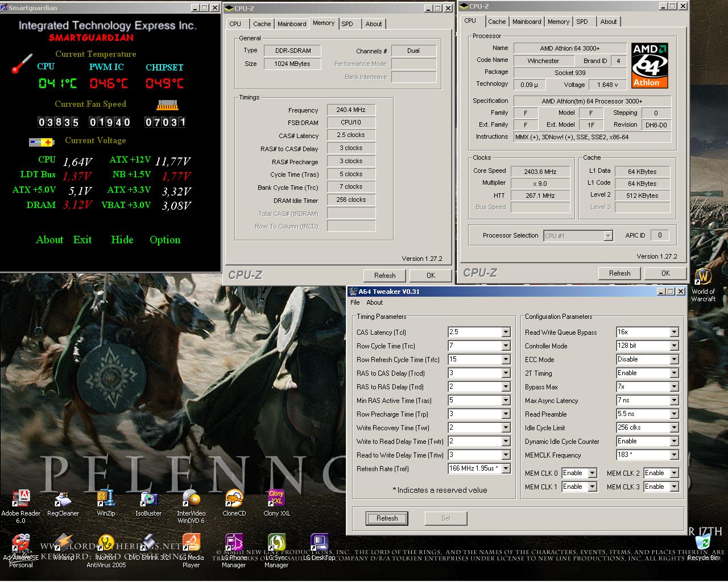
Task: Expand the Processor Selection dropdown in CPU-Z
Action: [x=608, y=235]
